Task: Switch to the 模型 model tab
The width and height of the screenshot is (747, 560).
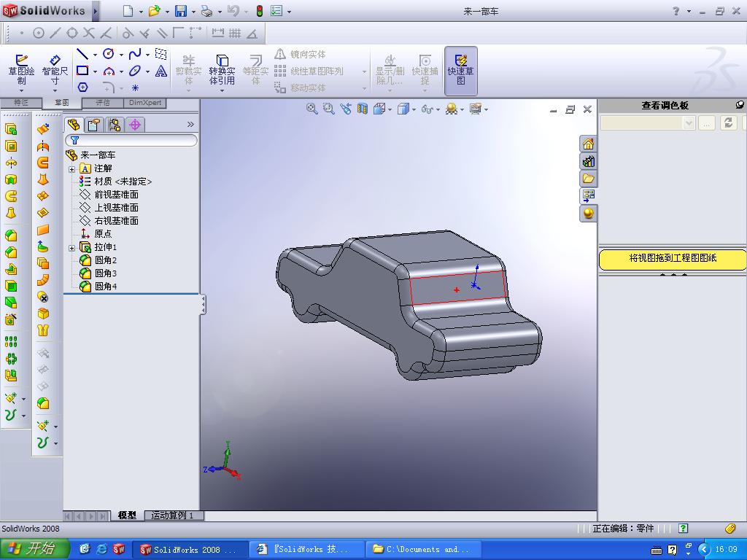Action: pos(127,516)
